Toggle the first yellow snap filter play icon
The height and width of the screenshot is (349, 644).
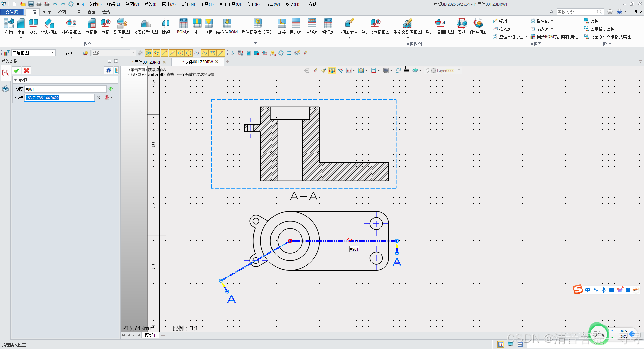coord(148,53)
